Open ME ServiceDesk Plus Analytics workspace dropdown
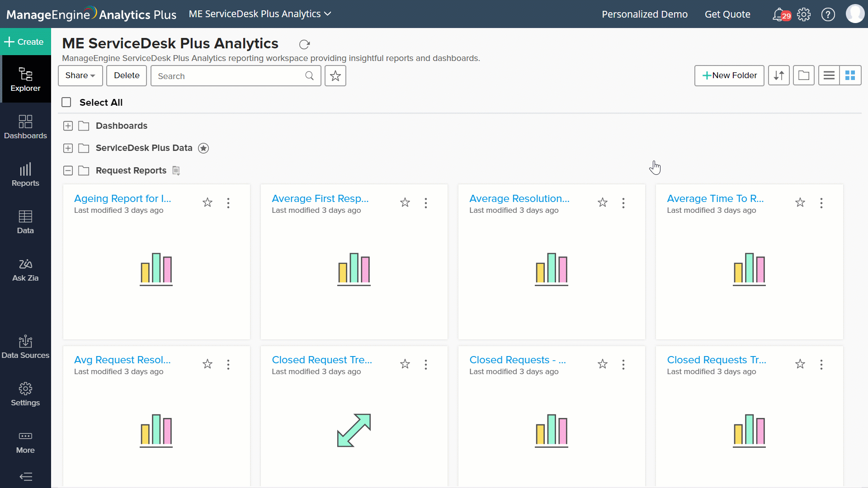This screenshot has width=868, height=488. click(x=260, y=14)
